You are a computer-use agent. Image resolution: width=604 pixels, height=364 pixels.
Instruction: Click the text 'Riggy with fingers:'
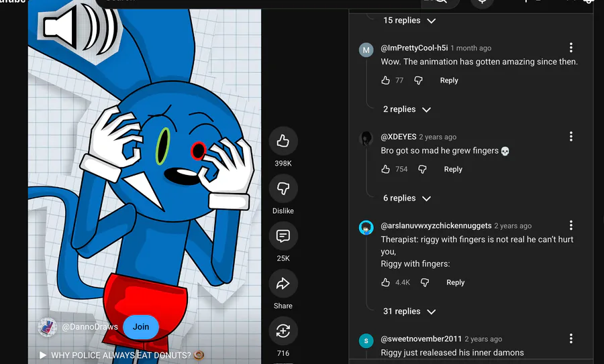(415, 264)
